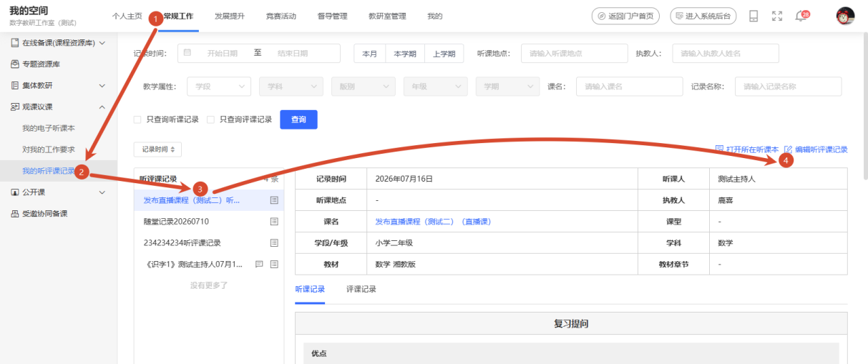Click 听课地点 input field
This screenshot has height=364, width=868.
[x=574, y=53]
